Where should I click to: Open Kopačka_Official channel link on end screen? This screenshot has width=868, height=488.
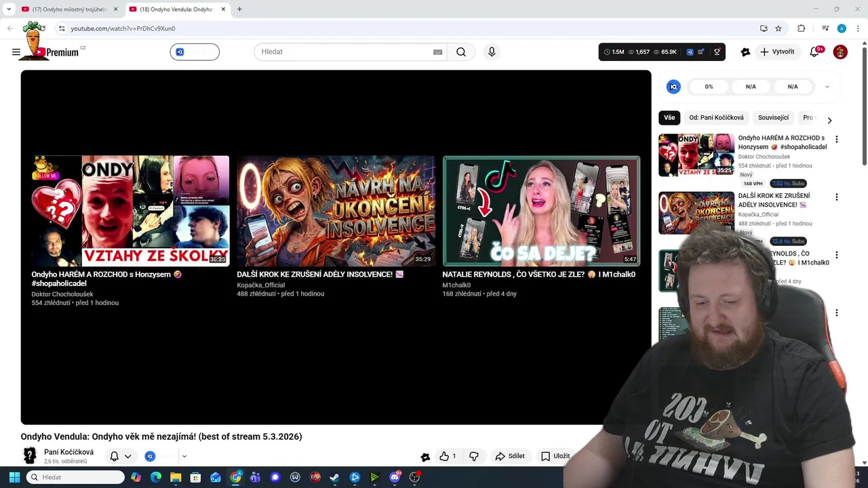pos(260,285)
